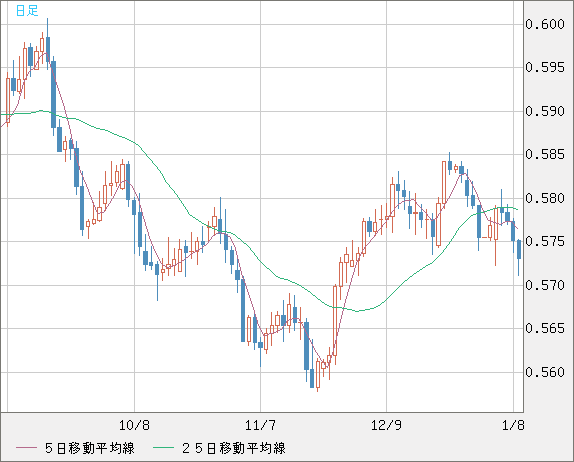Click the 0.580 price axis label
This screenshot has height=462, width=574.
tap(545, 198)
